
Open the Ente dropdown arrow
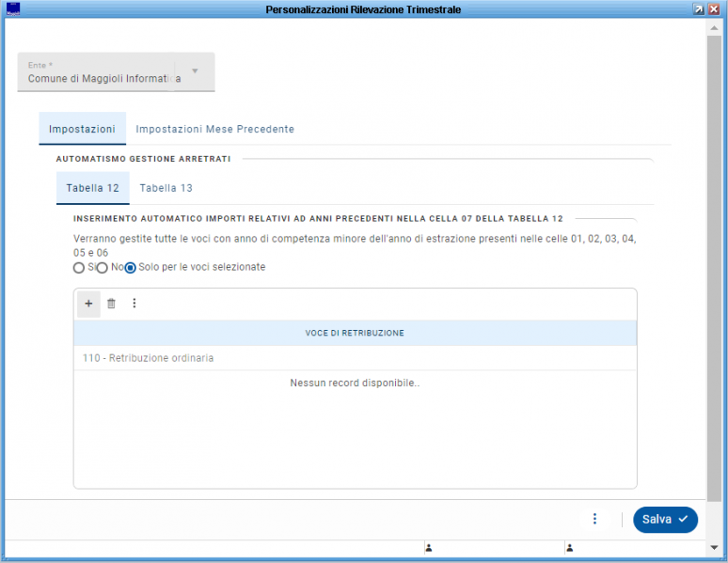195,71
